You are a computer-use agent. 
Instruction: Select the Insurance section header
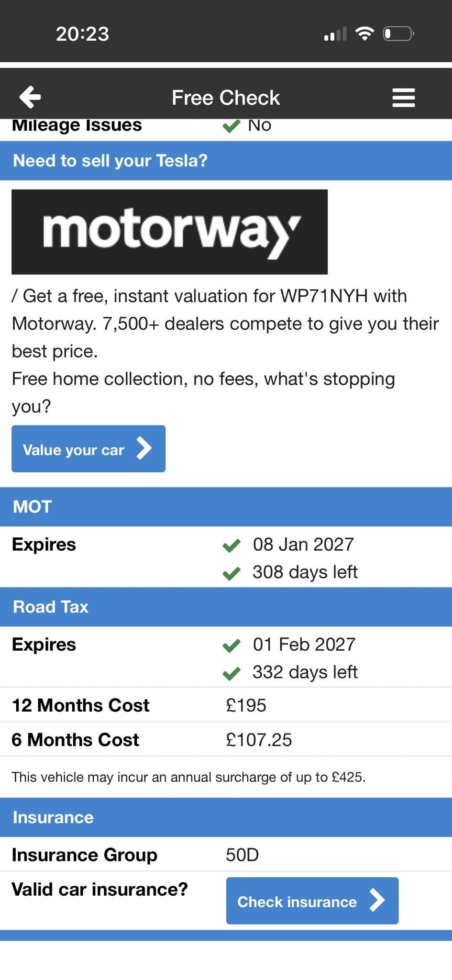tap(226, 817)
